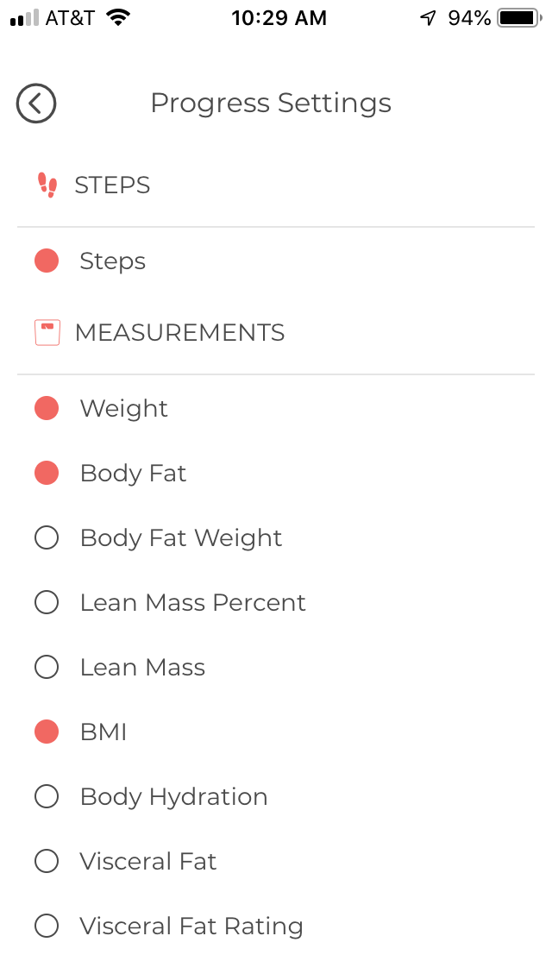Tap the Wi-Fi icon in status bar
Viewport: 552px width, 980px height.
(118, 18)
